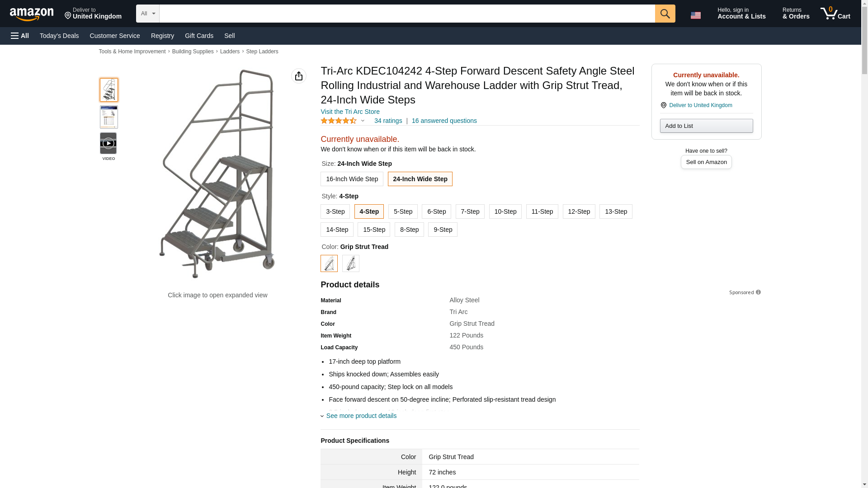Open the All hamburger menu
This screenshot has height=488, width=868.
pyautogui.click(x=20, y=36)
